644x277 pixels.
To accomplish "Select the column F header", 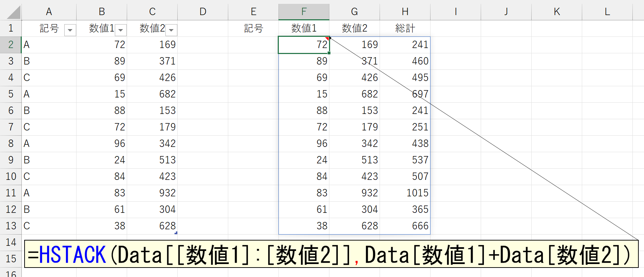I will click(x=304, y=12).
